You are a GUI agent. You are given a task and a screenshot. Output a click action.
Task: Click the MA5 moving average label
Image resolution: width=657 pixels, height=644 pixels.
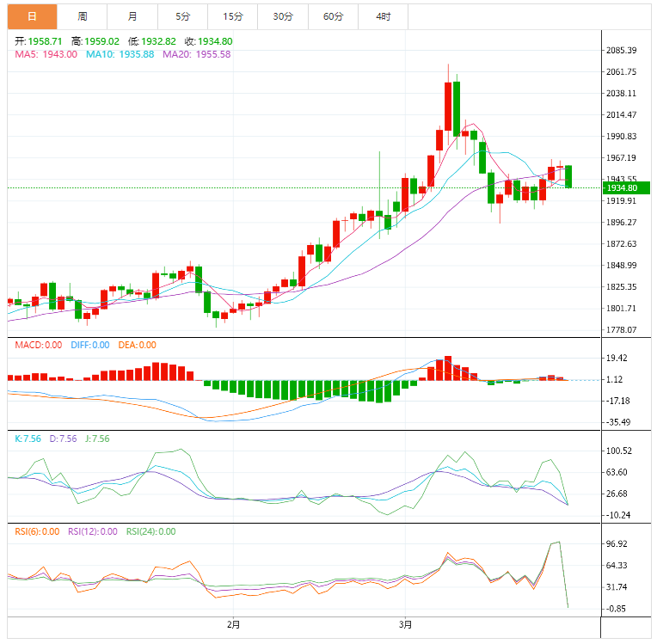pyautogui.click(x=46, y=54)
